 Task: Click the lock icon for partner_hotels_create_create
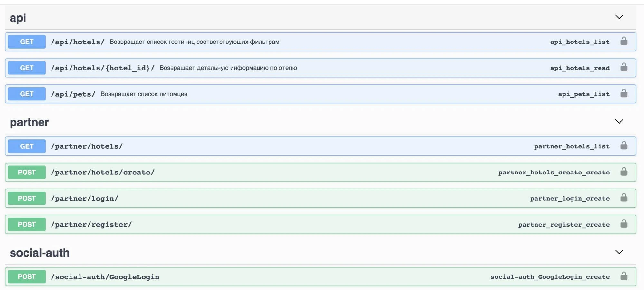(624, 172)
